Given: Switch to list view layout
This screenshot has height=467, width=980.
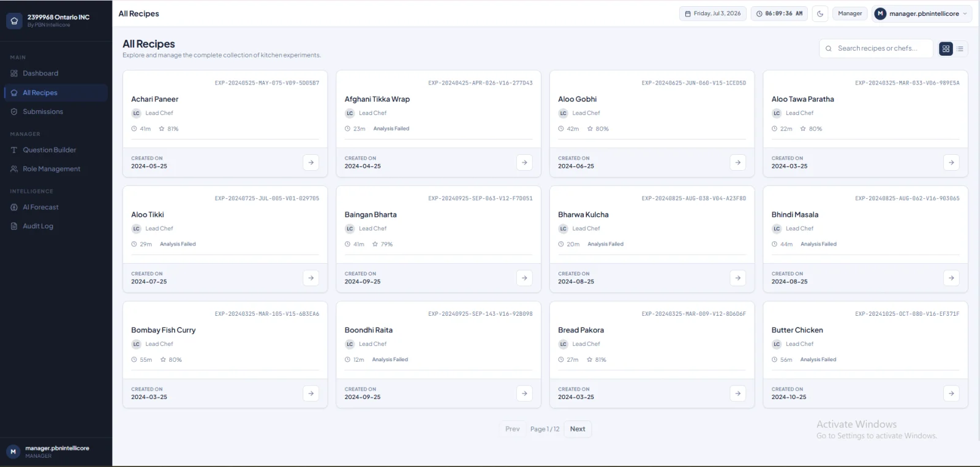Looking at the screenshot, I should pos(960,48).
